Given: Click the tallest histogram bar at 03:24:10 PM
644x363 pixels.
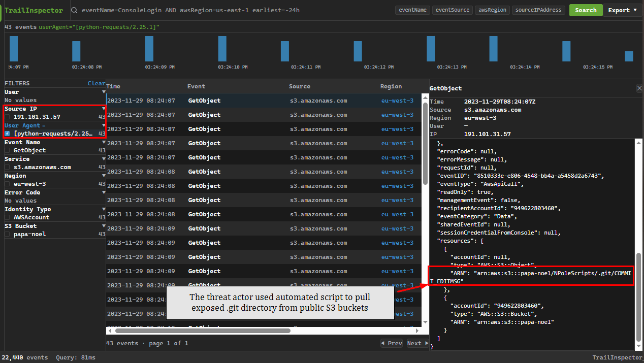Looking at the screenshot, I should pyautogui.click(x=222, y=49).
